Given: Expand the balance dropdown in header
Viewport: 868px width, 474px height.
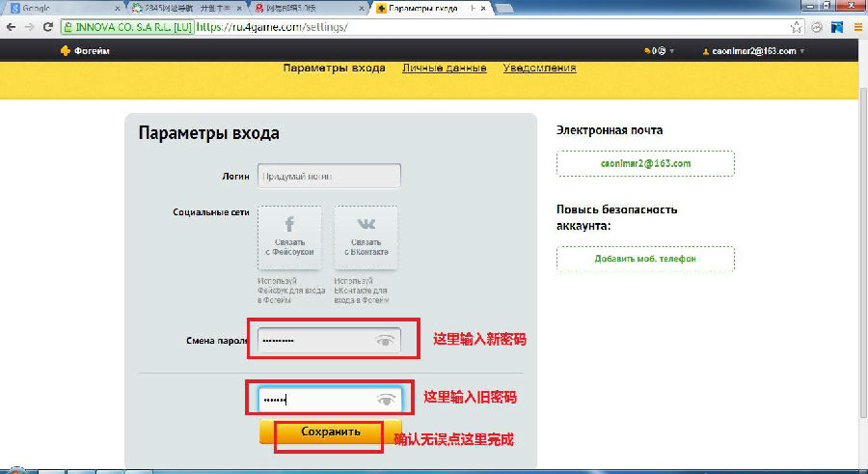Looking at the screenshot, I should coord(659,51).
